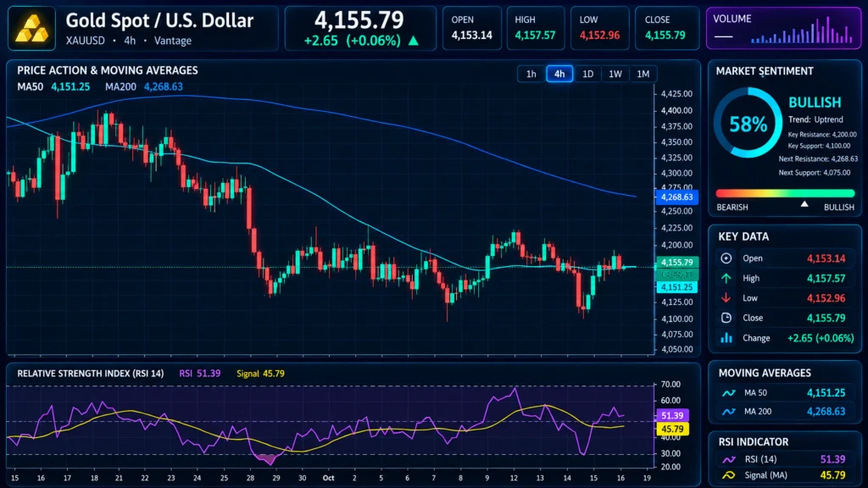Click the Change +2.65 (+0.06%) Key Data value
The height and width of the screenshot is (488, 868).
[x=821, y=338]
